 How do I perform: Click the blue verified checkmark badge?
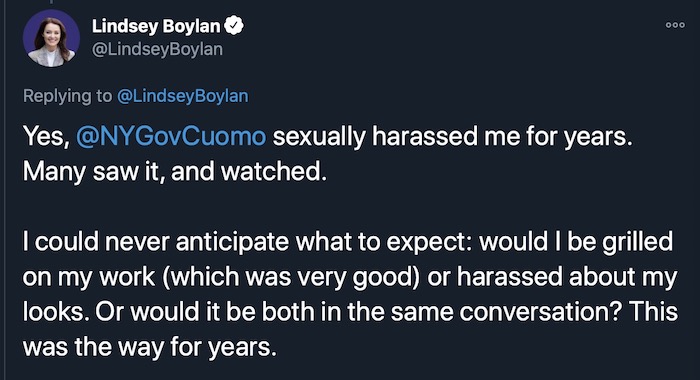234,25
